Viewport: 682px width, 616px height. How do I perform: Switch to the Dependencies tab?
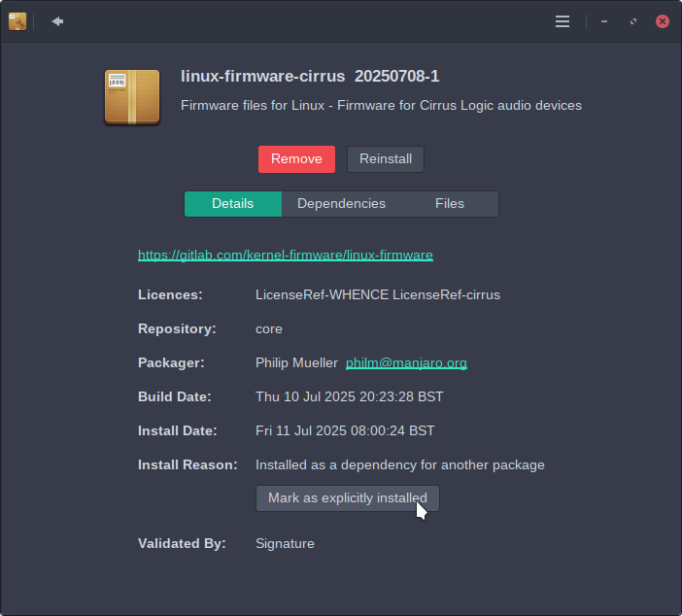(341, 204)
